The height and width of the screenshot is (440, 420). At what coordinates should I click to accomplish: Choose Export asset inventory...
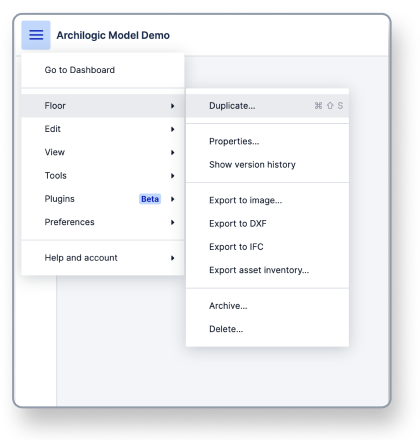pos(267,270)
